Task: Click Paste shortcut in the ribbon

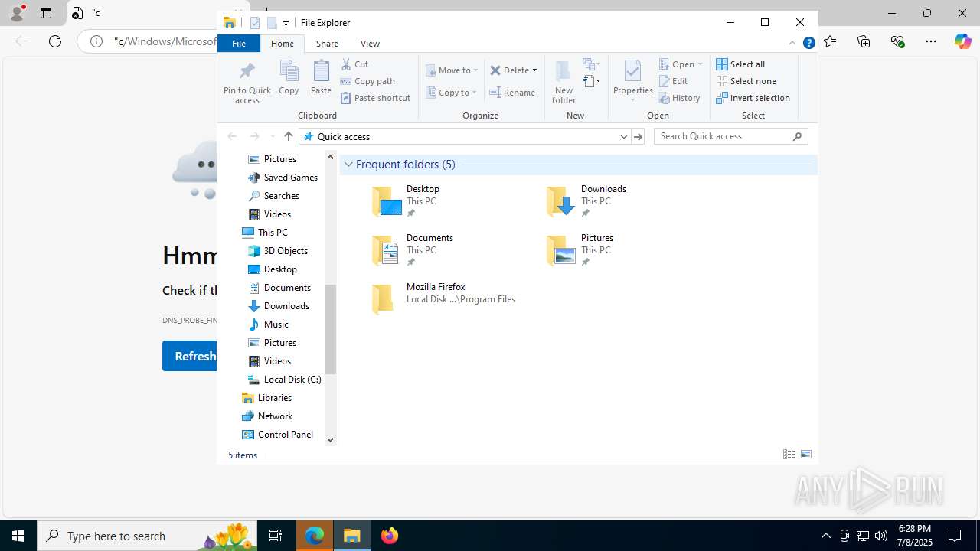Action: pyautogui.click(x=375, y=98)
